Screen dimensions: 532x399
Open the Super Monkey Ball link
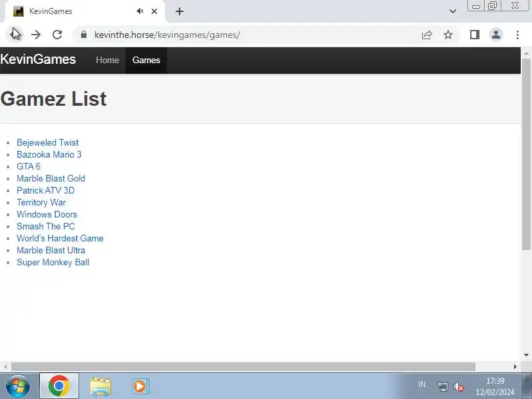pos(53,262)
